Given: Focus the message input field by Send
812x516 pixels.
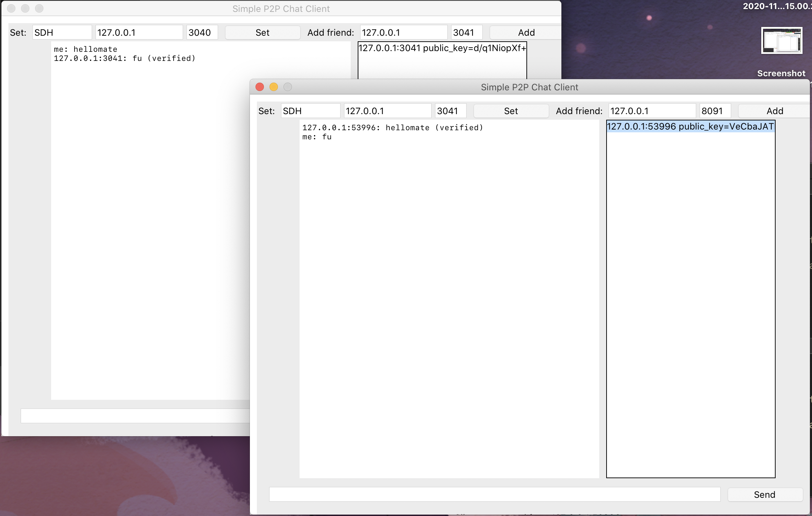Looking at the screenshot, I should (x=494, y=494).
